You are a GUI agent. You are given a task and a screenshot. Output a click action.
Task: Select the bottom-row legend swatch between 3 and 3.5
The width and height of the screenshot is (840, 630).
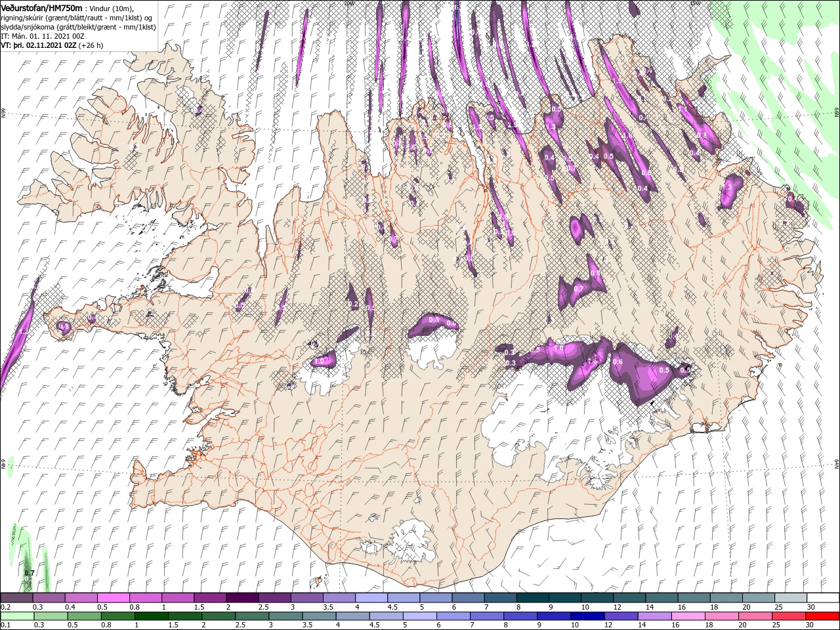click(x=285, y=616)
